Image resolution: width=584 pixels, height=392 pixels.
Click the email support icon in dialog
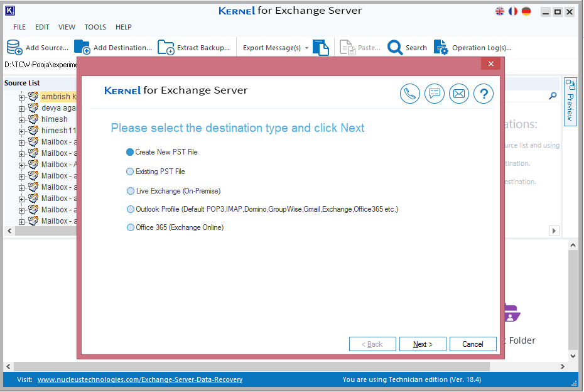click(x=459, y=94)
